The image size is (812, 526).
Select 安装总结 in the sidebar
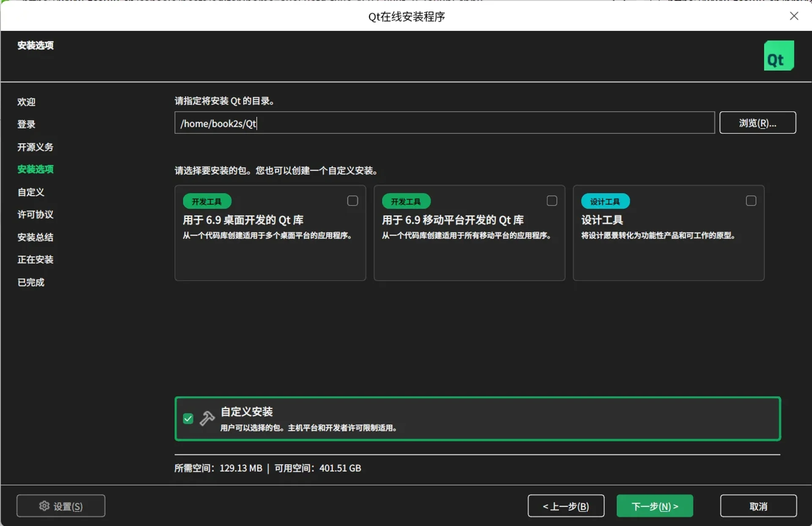[35, 237]
